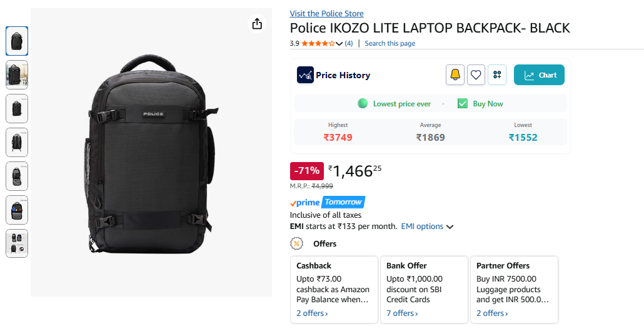Click the Offers percent badge icon
644x331 pixels.
(297, 243)
